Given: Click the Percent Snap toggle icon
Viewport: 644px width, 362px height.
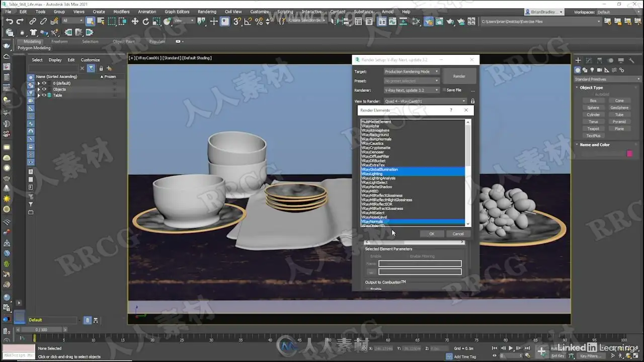Looking at the screenshot, I should 259,21.
